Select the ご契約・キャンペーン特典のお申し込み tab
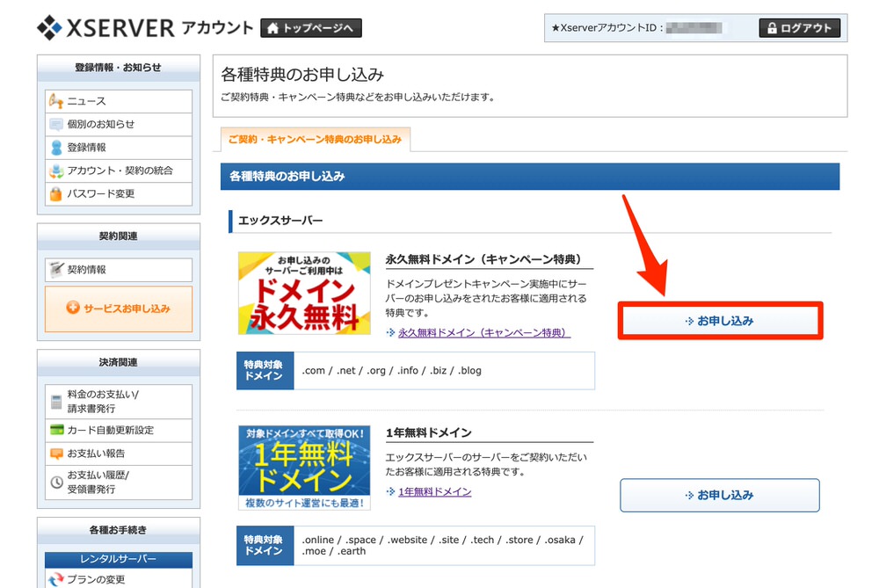The width and height of the screenshot is (879, 588). 315,139
